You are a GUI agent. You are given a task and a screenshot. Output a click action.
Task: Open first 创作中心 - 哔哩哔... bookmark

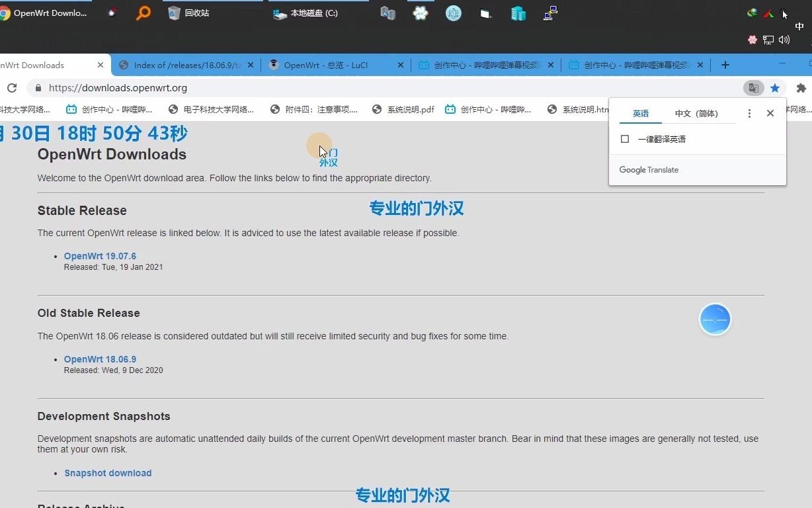tap(110, 109)
